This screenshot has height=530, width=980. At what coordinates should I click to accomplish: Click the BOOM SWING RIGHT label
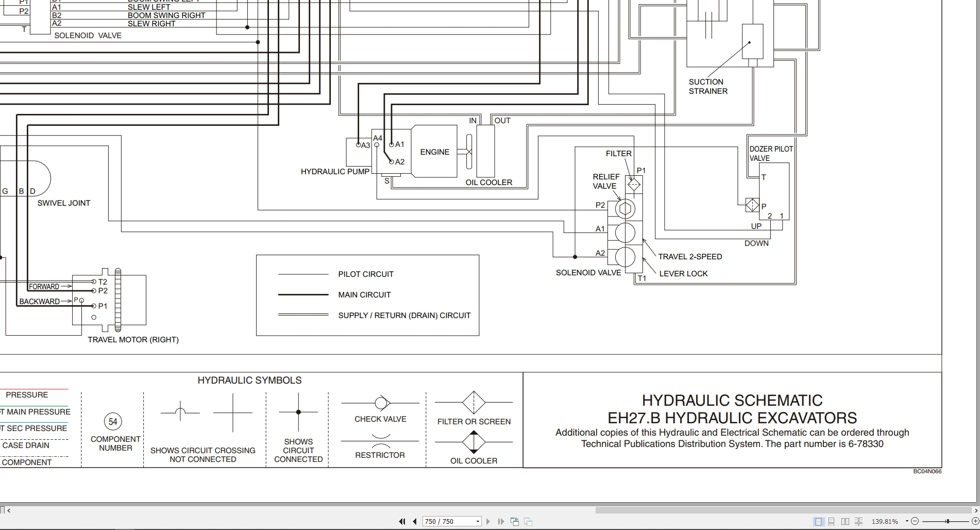[166, 15]
